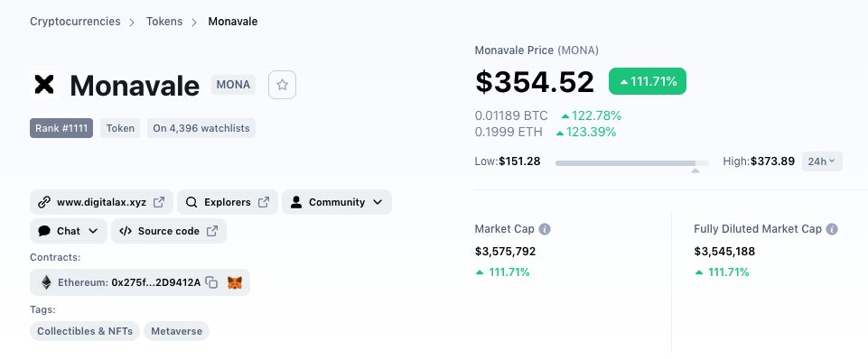868x359 pixels.
Task: Click the Monavale Price (MONA) label
Action: pyautogui.click(x=537, y=51)
